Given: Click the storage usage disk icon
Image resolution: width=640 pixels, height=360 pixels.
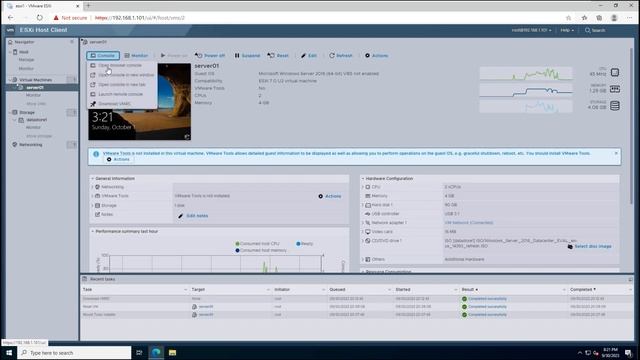Looking at the screenshot, I should [x=615, y=106].
